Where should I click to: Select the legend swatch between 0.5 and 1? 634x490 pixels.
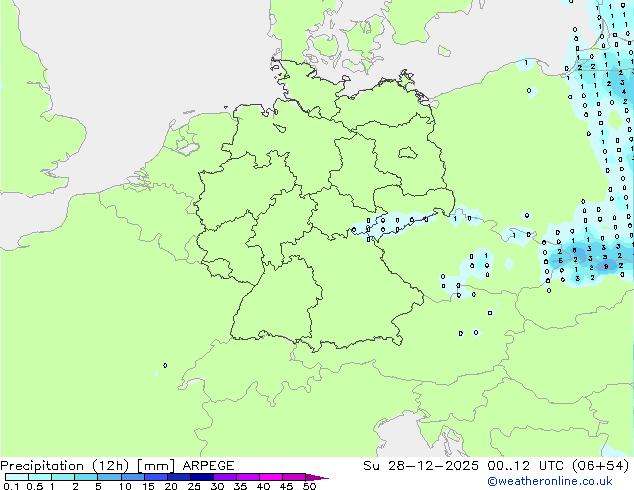[x=40, y=477]
